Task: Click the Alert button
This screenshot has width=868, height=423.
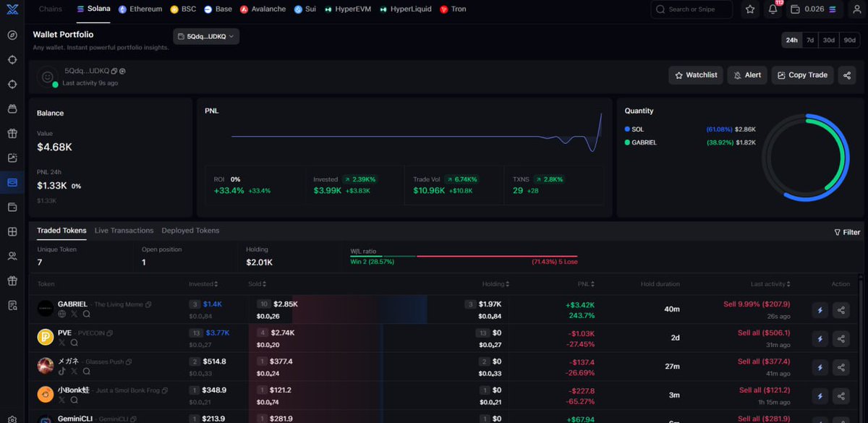Action: (x=747, y=74)
